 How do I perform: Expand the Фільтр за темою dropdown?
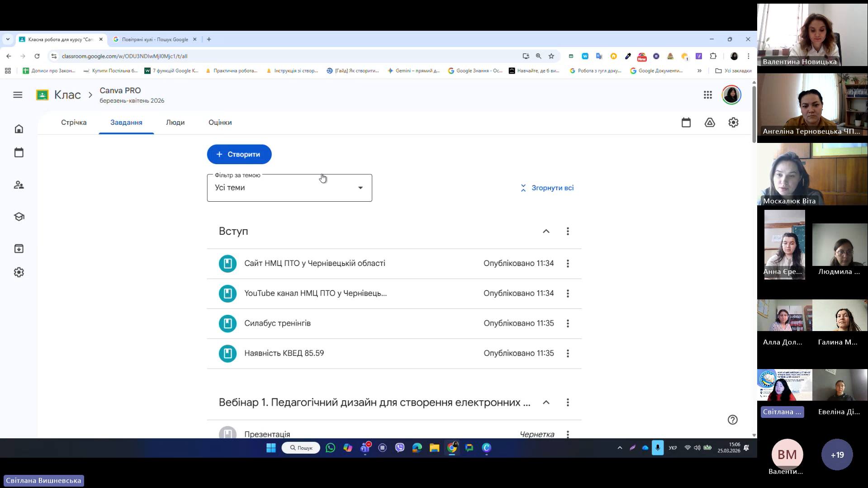pyautogui.click(x=289, y=188)
